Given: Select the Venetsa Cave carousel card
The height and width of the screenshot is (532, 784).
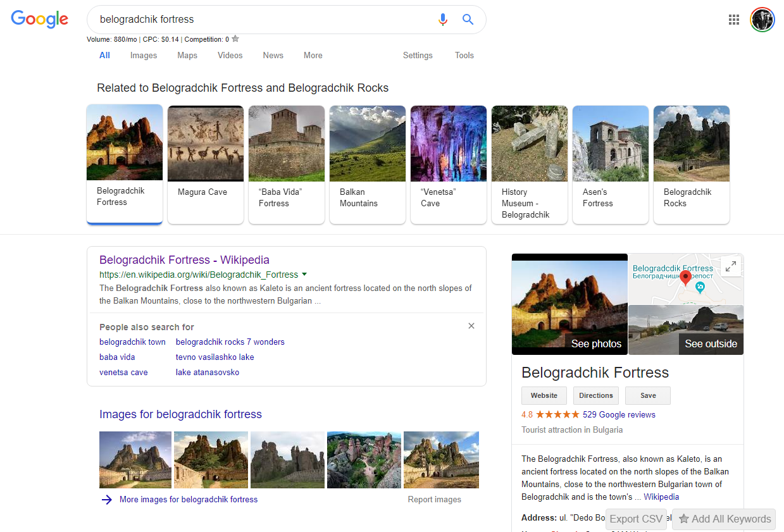Looking at the screenshot, I should click(x=449, y=164).
